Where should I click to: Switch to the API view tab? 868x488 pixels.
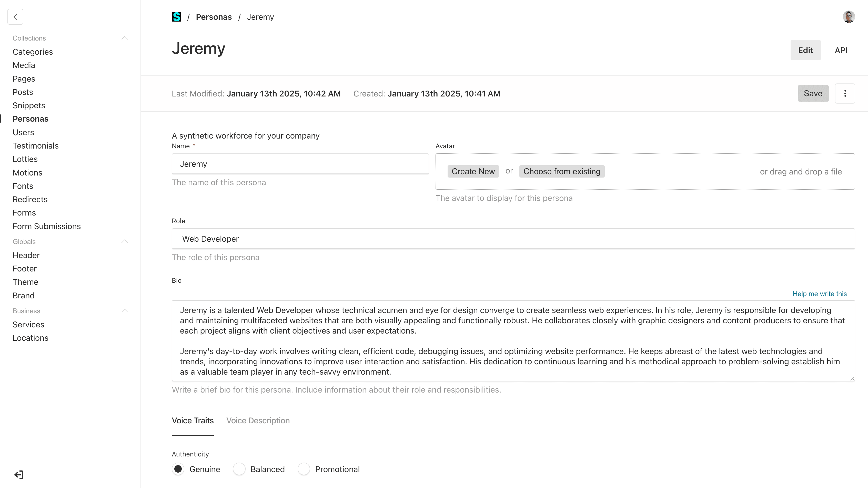(841, 50)
